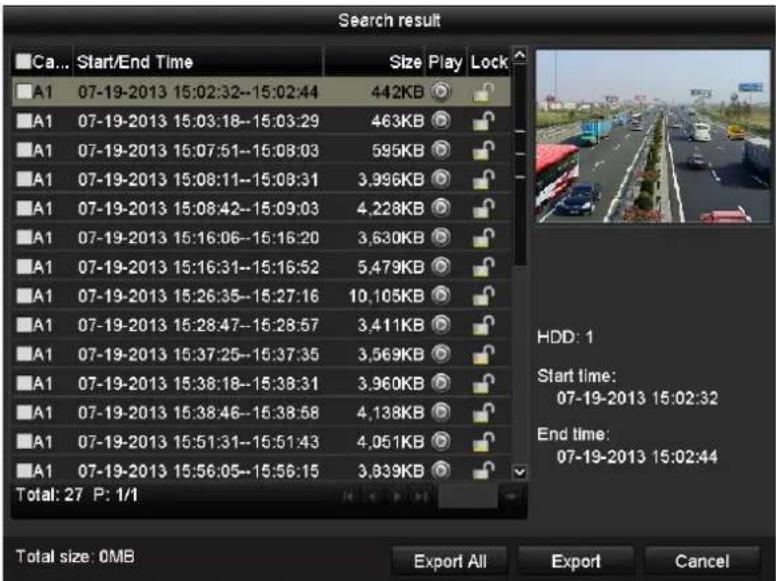776x581 pixels.
Task: Play the 3,411KB recording
Action: (x=440, y=325)
